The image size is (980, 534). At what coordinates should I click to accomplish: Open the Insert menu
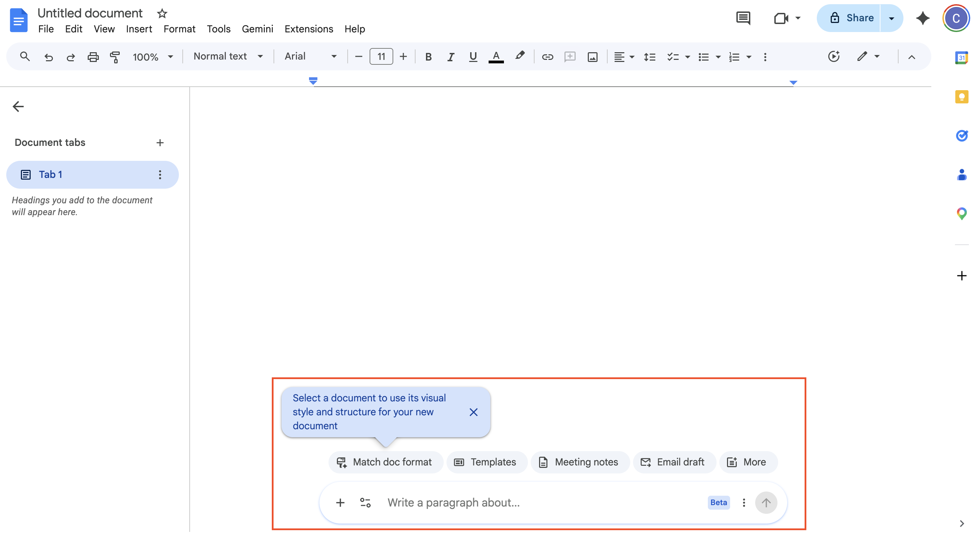coord(139,29)
